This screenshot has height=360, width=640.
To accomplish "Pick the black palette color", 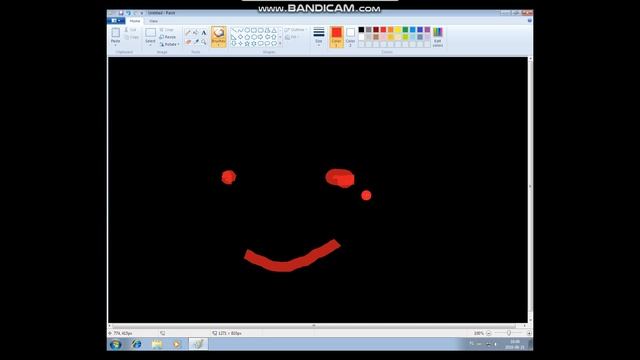I will click(x=361, y=29).
